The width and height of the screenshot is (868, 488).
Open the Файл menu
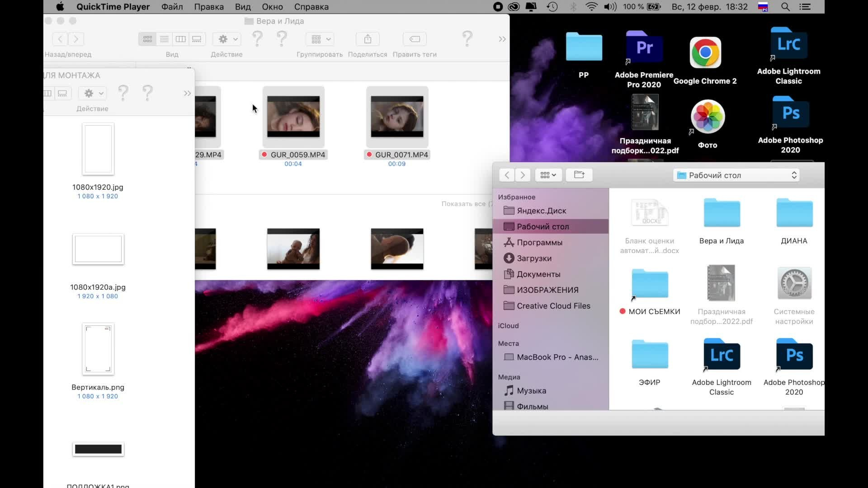point(172,7)
